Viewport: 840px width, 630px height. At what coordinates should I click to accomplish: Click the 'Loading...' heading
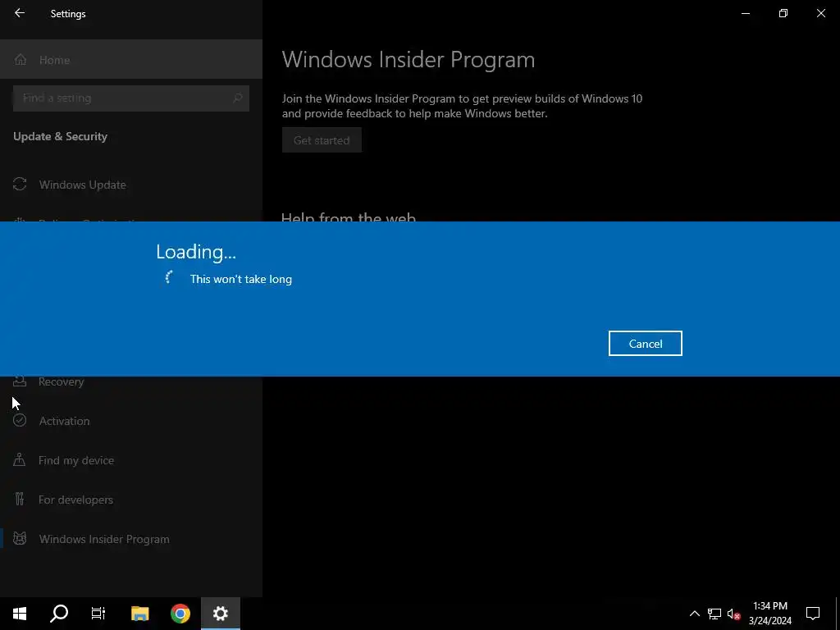coord(196,252)
